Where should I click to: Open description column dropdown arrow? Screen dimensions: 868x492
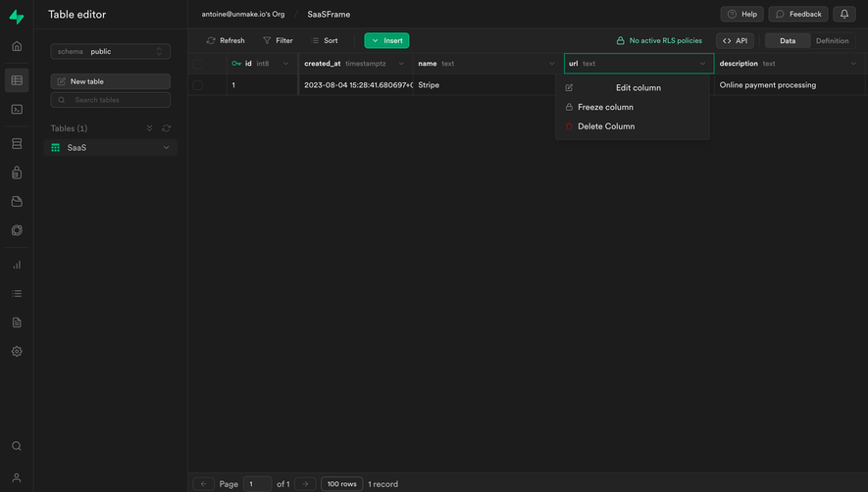pos(853,64)
